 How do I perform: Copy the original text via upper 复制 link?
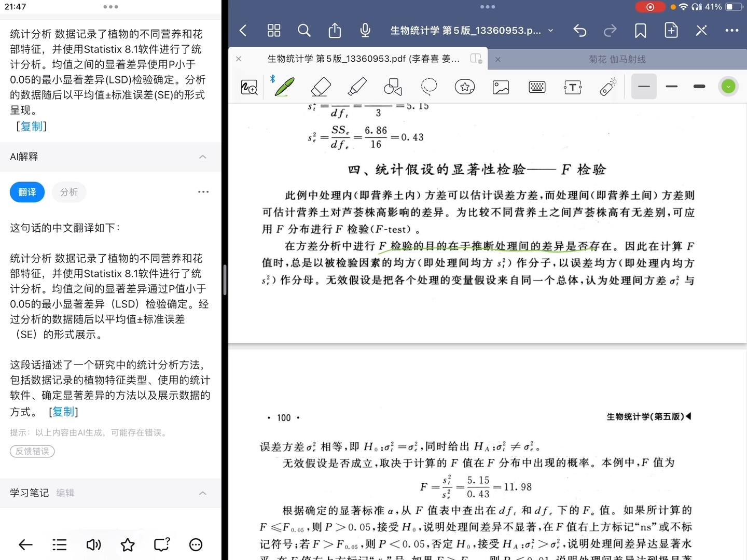tap(31, 126)
